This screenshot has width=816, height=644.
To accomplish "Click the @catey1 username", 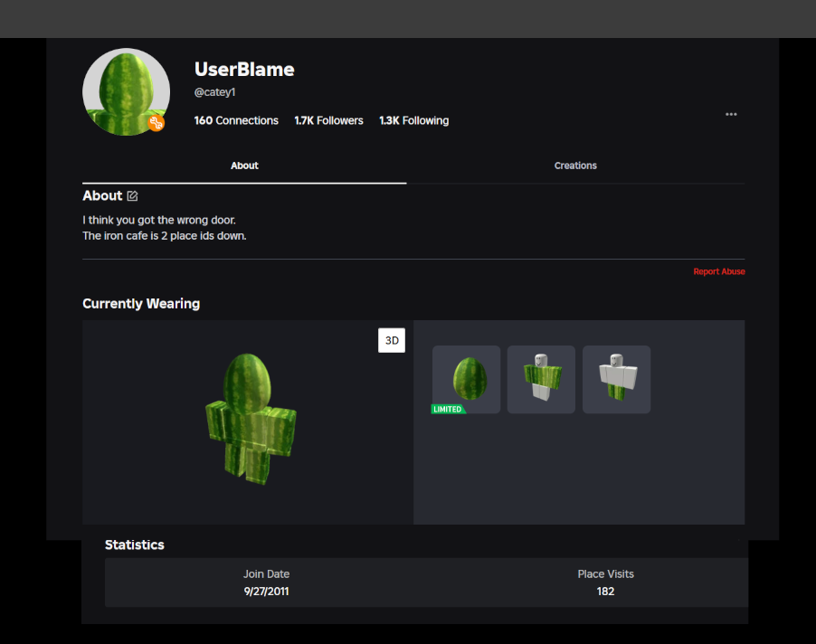I will (x=215, y=92).
